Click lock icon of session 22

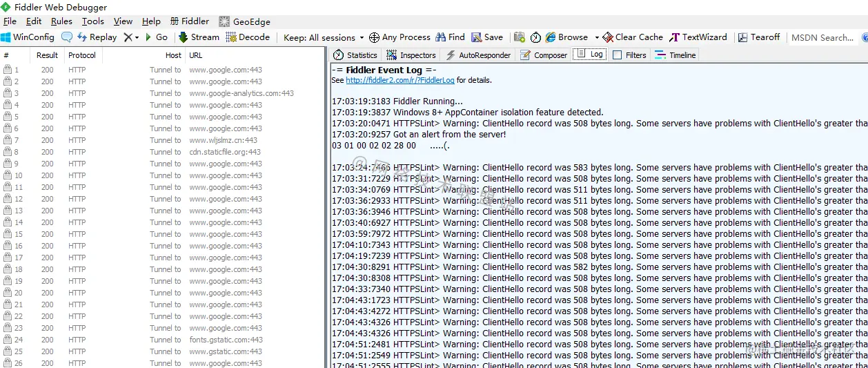coord(8,316)
